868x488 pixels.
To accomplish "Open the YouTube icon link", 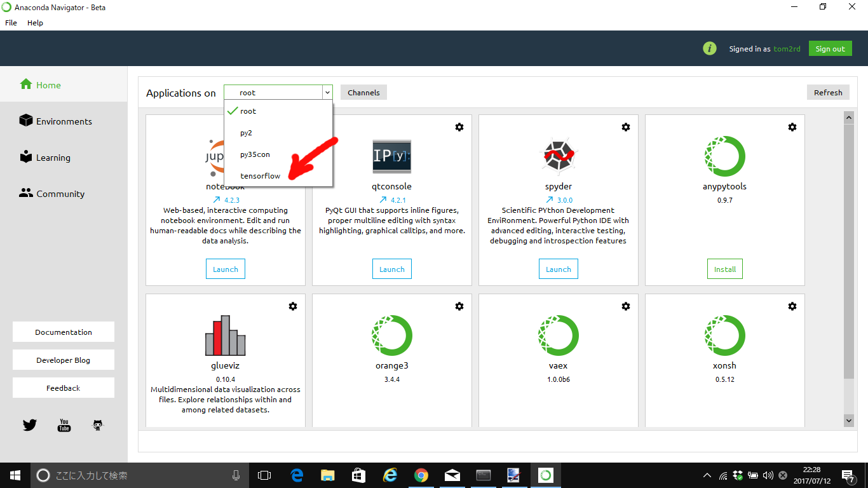I will click(x=64, y=425).
